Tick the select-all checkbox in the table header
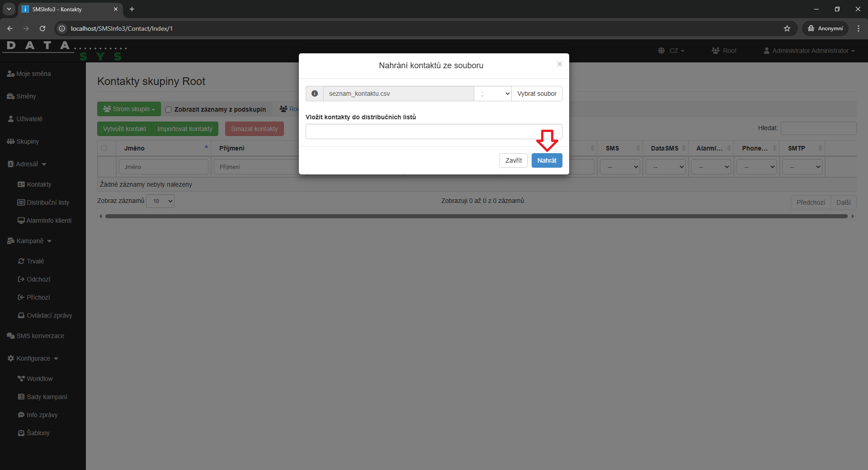 (x=104, y=148)
